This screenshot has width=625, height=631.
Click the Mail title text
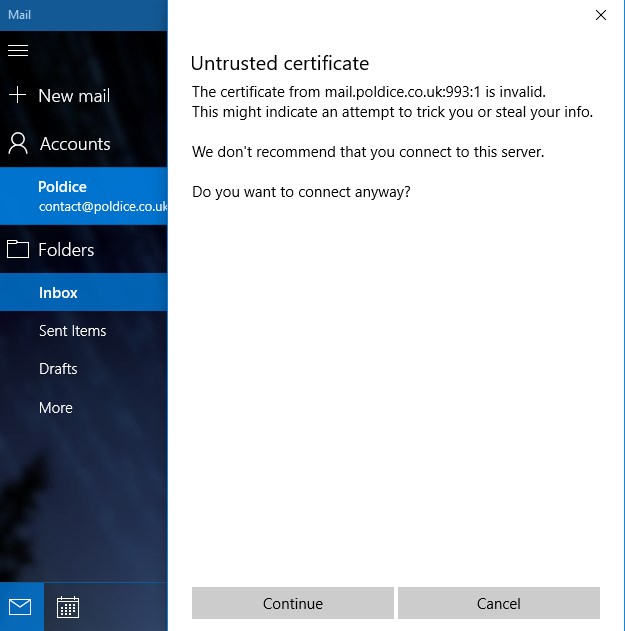click(19, 15)
